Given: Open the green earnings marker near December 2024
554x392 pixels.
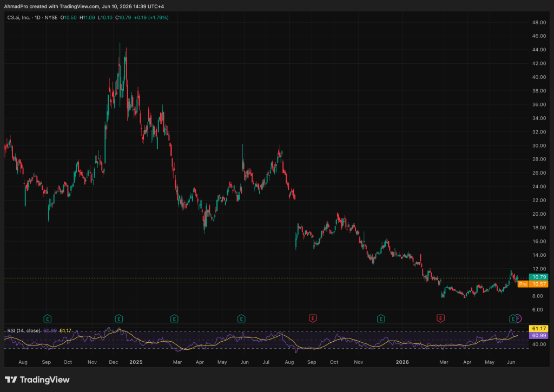Looking at the screenshot, I should pos(118,319).
